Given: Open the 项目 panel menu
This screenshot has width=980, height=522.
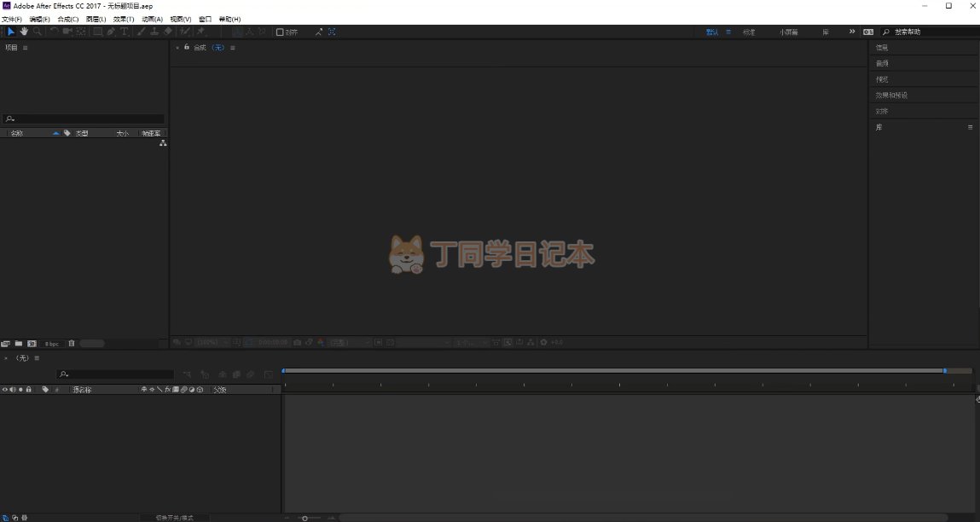Looking at the screenshot, I should [x=25, y=48].
